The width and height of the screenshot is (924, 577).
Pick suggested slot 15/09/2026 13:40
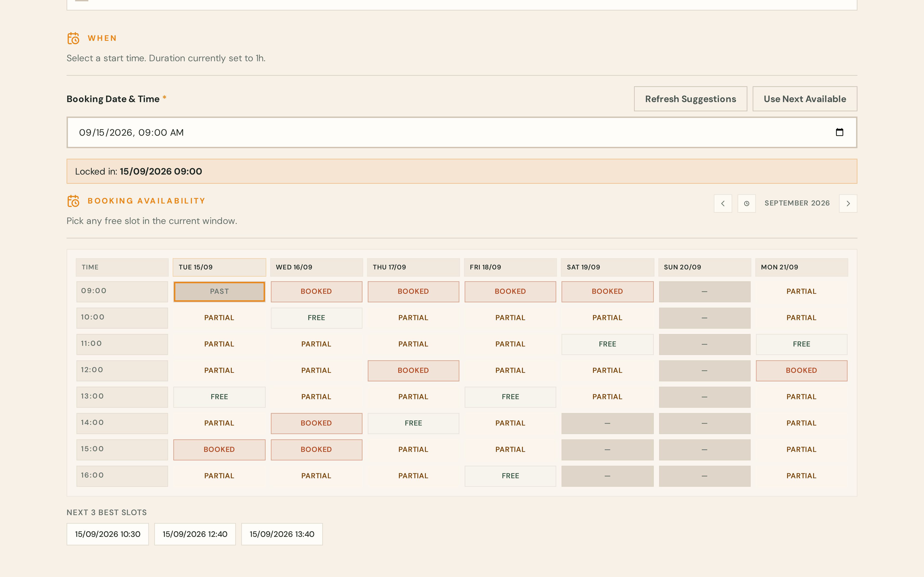(x=282, y=534)
